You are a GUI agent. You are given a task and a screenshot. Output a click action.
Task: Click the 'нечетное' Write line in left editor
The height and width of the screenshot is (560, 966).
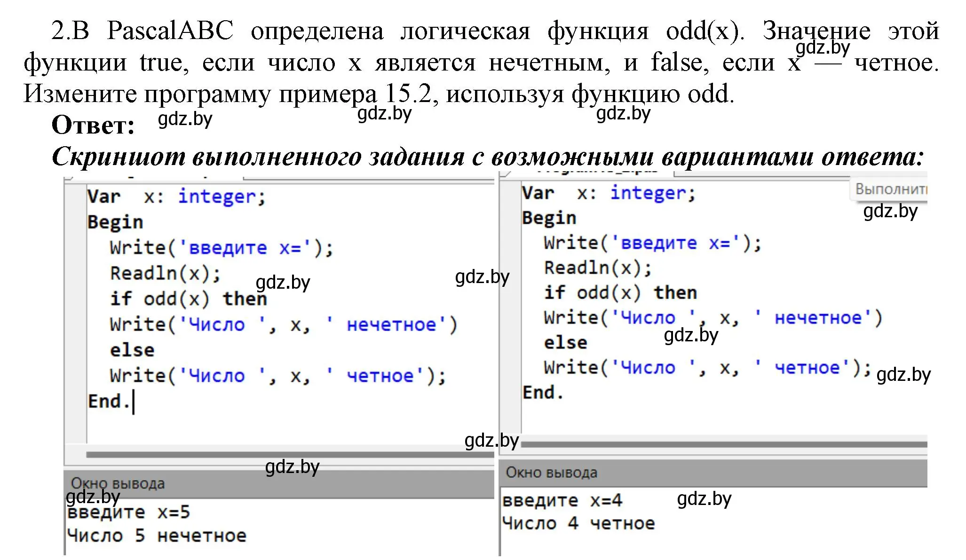(284, 325)
